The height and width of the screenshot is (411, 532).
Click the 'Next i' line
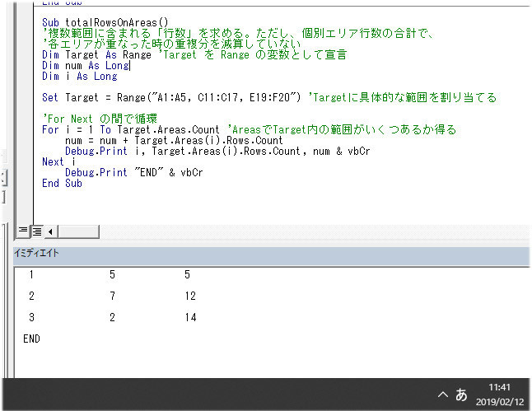point(58,161)
